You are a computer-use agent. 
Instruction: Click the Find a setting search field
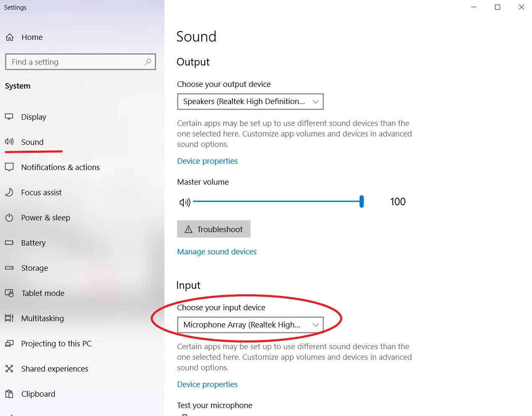(x=81, y=62)
